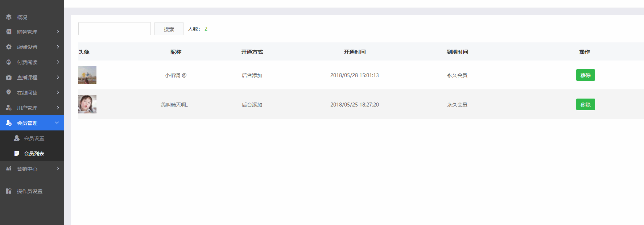Click the avatar of 我叫晴天啊
644x225 pixels.
point(87,104)
